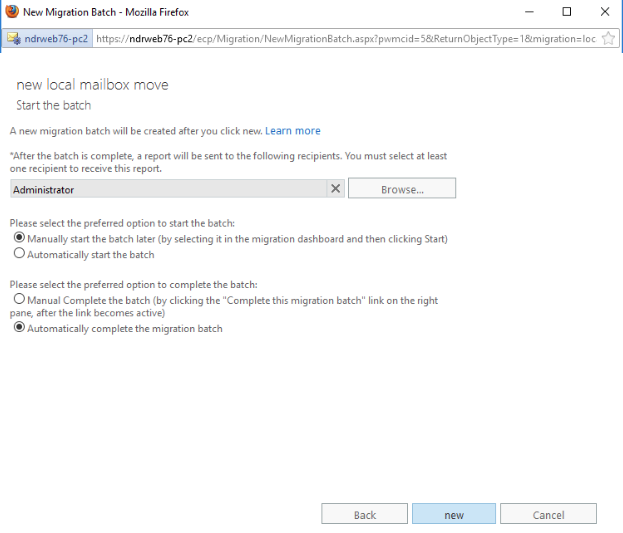Choose Manual Complete the batch option
Viewport: 623px width, 533px height.
[19, 299]
